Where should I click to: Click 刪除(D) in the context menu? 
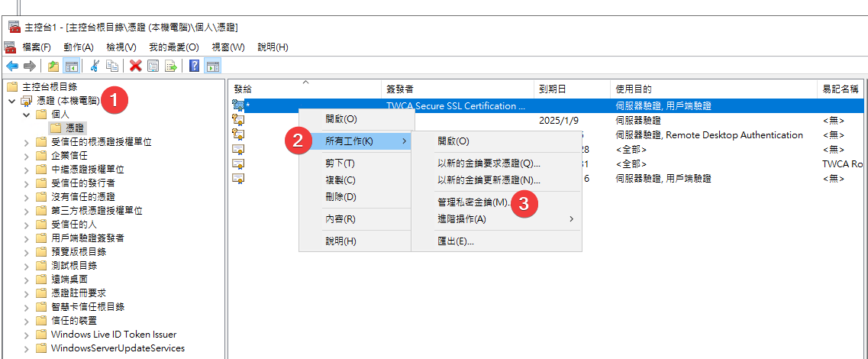[x=340, y=197]
